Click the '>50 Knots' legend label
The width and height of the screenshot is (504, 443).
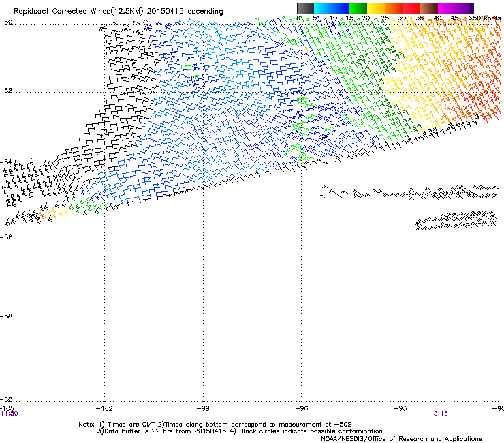point(485,18)
